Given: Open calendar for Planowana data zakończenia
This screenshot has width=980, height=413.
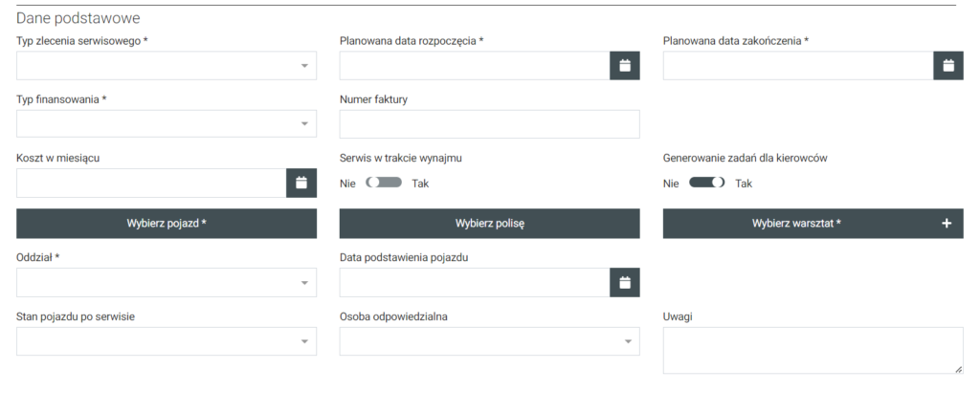Looking at the screenshot, I should pyautogui.click(x=947, y=65).
